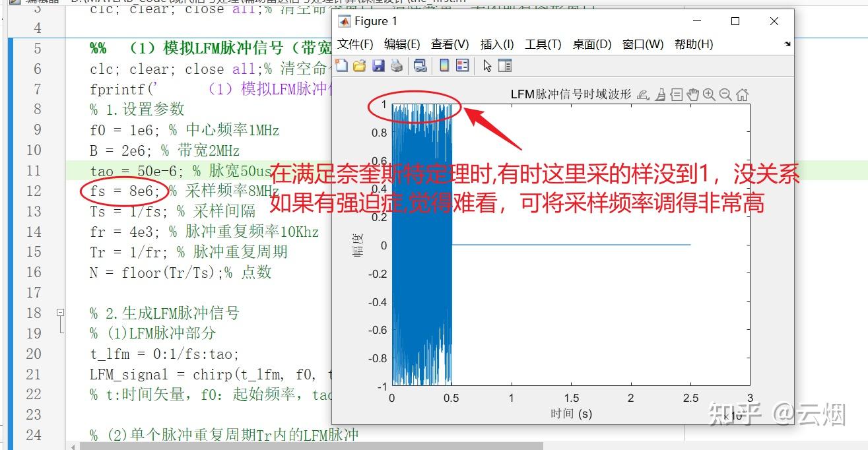
Task: Open the 工具(T) menu
Action: [543, 44]
